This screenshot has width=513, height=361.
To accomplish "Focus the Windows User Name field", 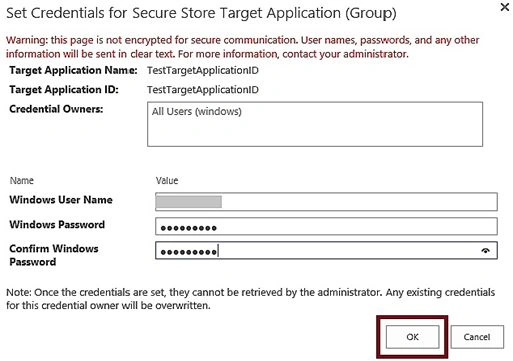I will point(326,202).
